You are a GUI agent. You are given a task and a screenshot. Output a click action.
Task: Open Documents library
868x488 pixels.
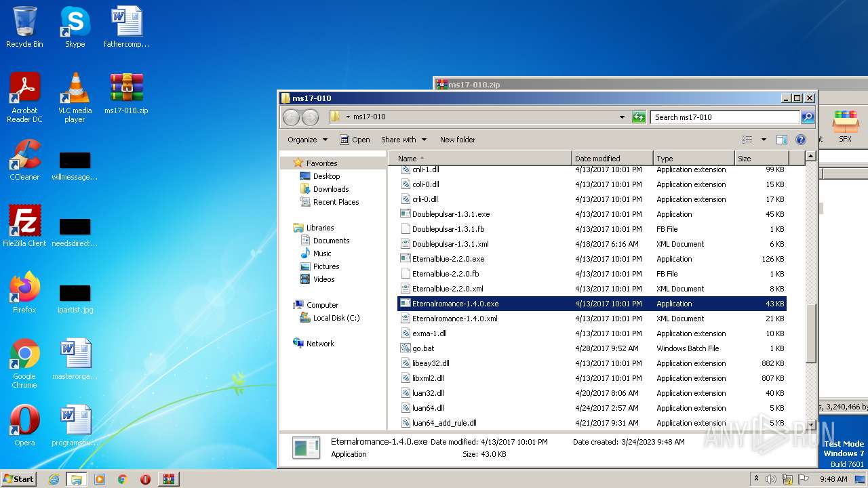[x=331, y=241]
